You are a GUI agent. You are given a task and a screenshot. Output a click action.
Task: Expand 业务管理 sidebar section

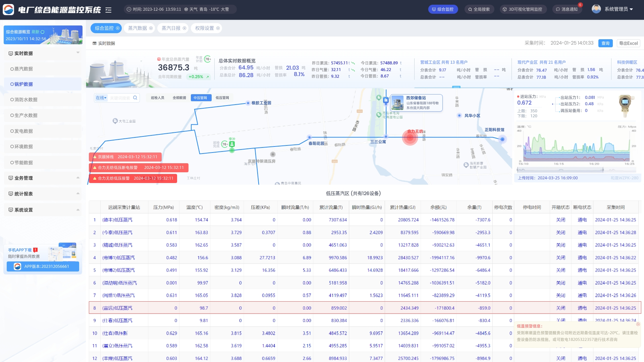point(42,178)
